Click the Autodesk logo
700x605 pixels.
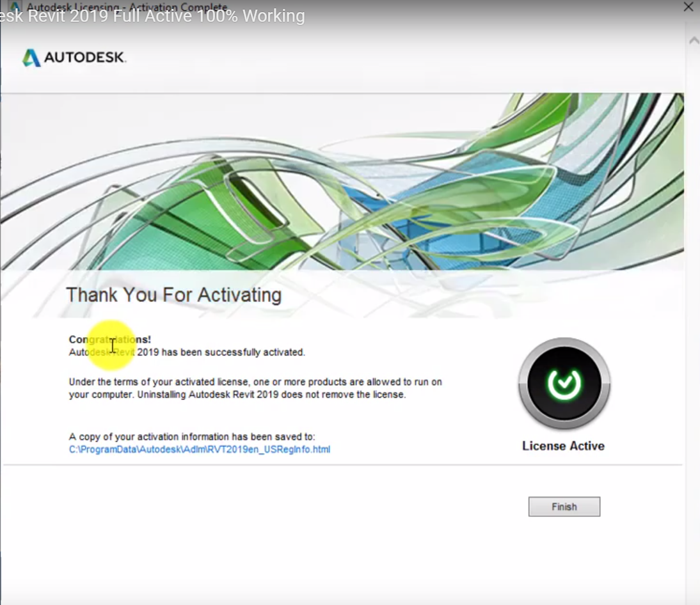click(74, 58)
